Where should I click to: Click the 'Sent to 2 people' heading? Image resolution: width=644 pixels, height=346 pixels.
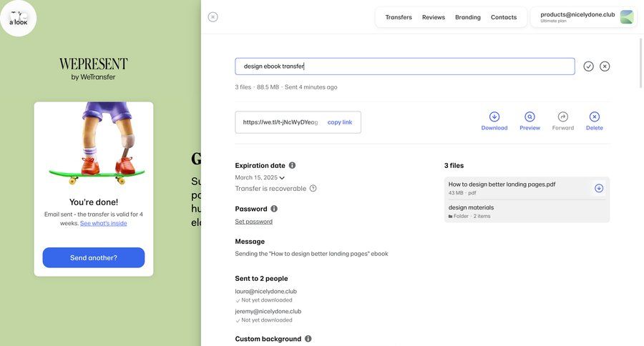point(261,278)
